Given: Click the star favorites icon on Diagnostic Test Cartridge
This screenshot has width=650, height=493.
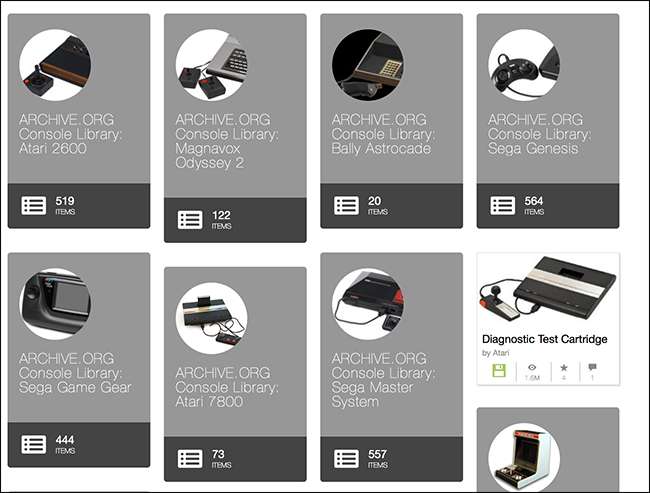Looking at the screenshot, I should coord(564,367).
